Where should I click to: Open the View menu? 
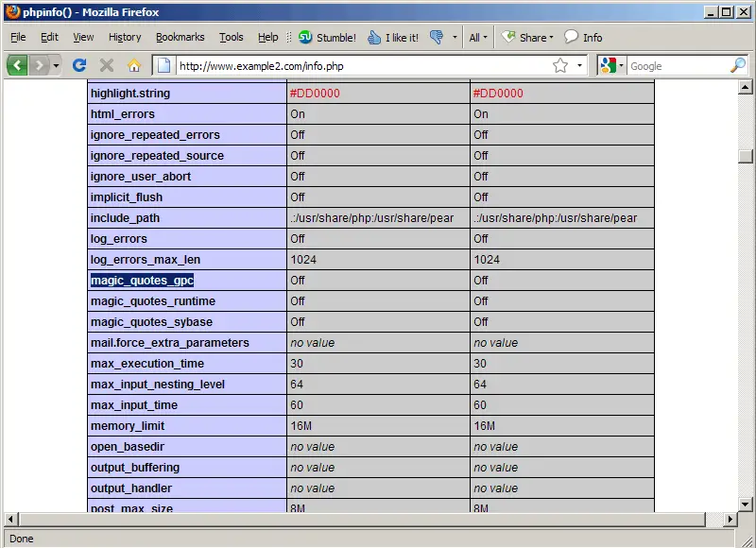pyautogui.click(x=83, y=37)
